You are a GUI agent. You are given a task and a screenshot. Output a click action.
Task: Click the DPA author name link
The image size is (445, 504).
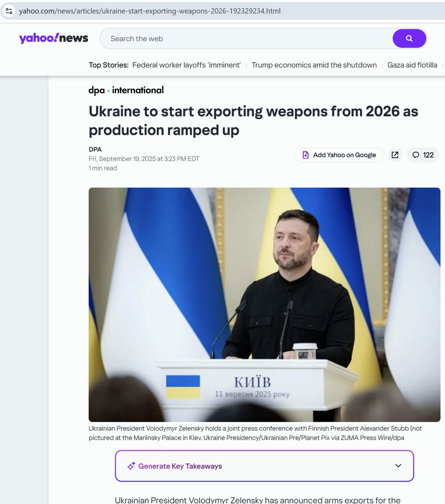click(x=95, y=150)
